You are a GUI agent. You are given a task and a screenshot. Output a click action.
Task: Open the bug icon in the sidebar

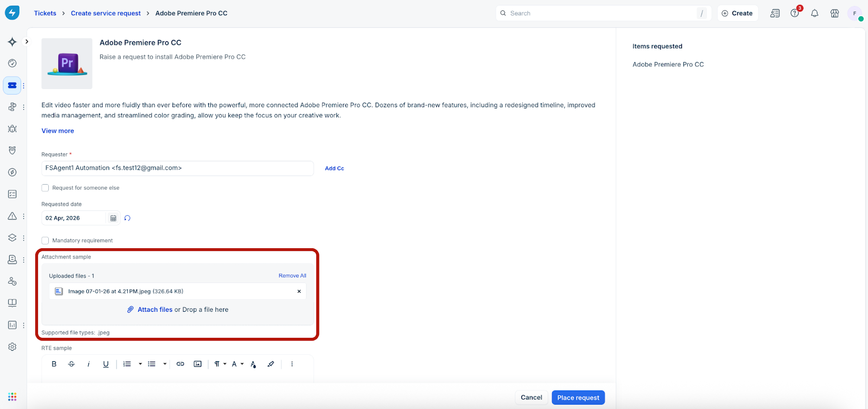click(x=12, y=129)
